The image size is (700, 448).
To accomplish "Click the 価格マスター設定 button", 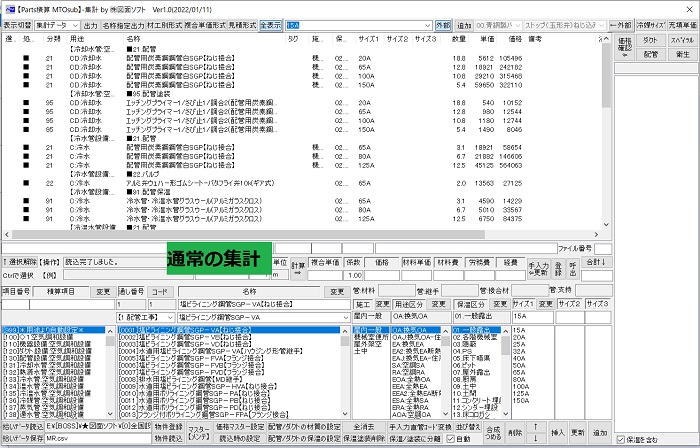I will [x=240, y=427].
